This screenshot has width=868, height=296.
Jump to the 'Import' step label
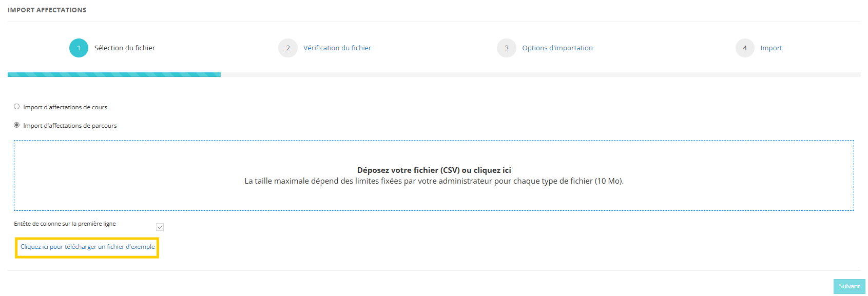pyautogui.click(x=771, y=48)
